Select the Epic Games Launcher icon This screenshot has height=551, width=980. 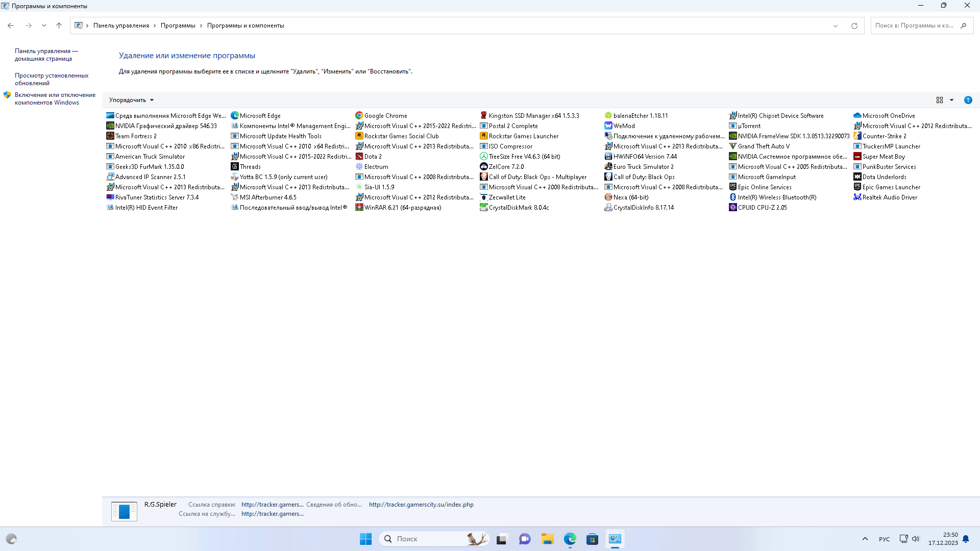tap(857, 187)
